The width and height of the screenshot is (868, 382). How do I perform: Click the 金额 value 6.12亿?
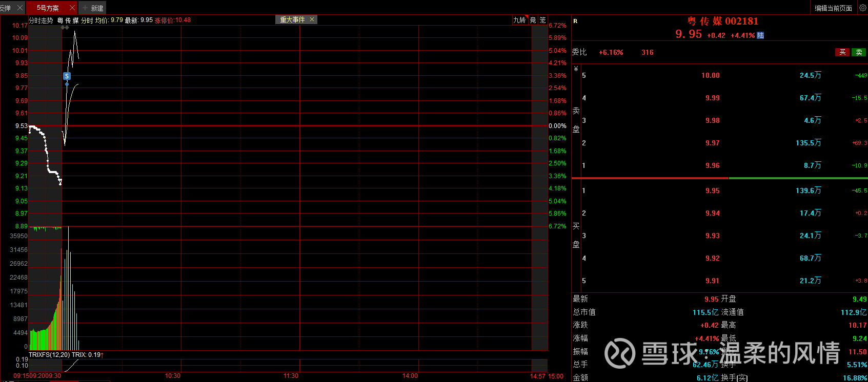tap(708, 378)
